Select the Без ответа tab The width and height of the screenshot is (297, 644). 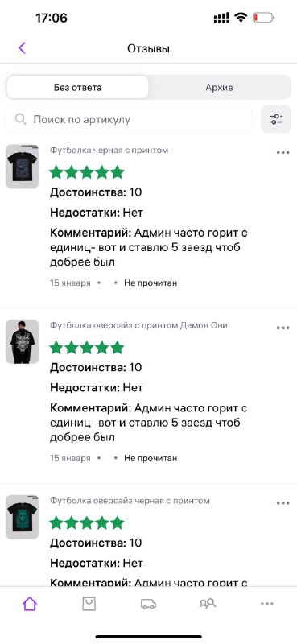(x=77, y=88)
